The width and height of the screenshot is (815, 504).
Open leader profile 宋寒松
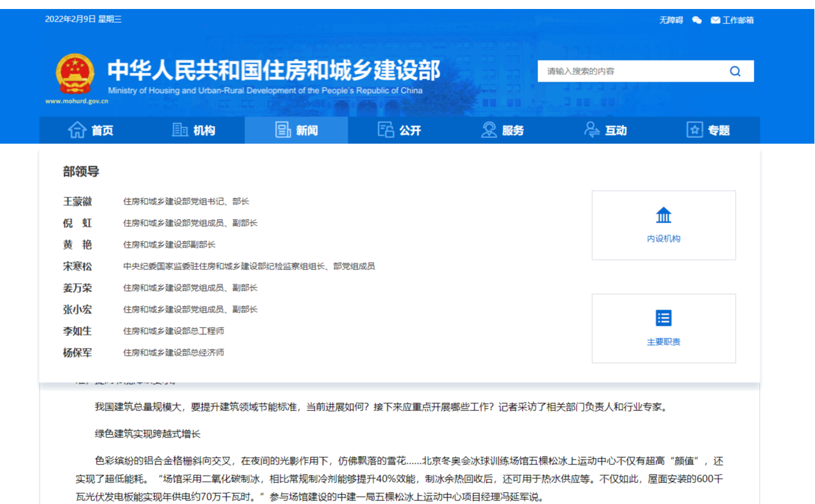(77, 266)
